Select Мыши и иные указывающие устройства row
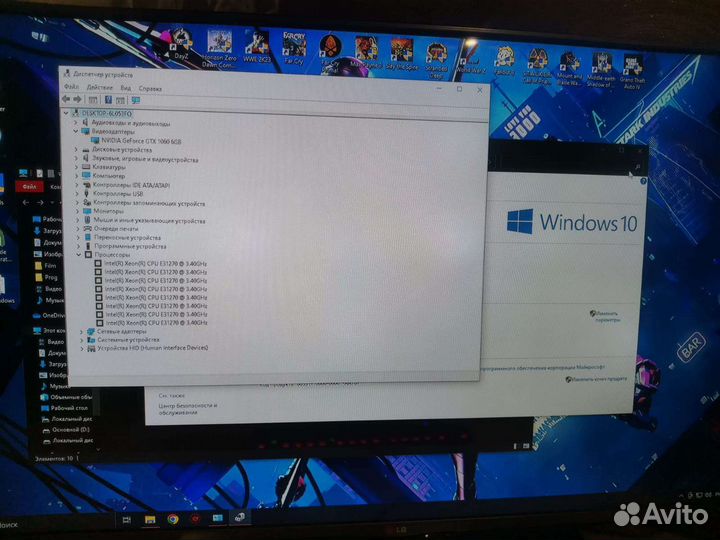 (145, 220)
